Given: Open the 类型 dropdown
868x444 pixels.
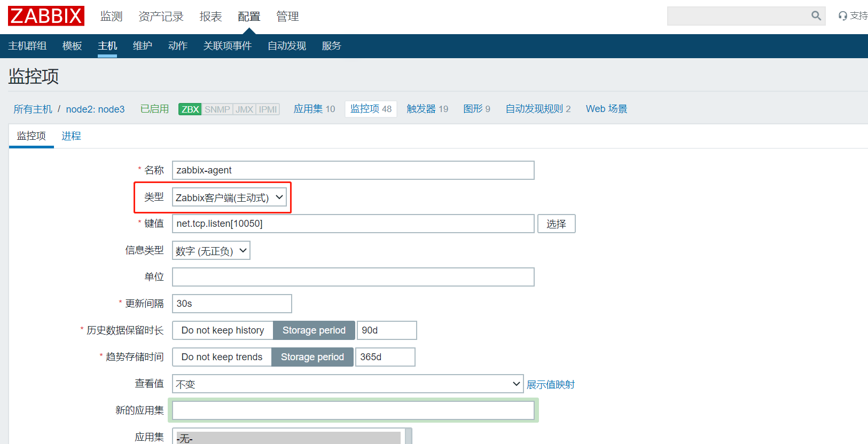Looking at the screenshot, I should 230,197.
